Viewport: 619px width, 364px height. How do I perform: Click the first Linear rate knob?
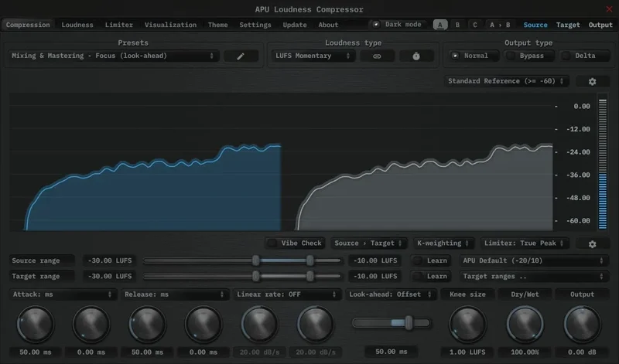click(x=259, y=325)
